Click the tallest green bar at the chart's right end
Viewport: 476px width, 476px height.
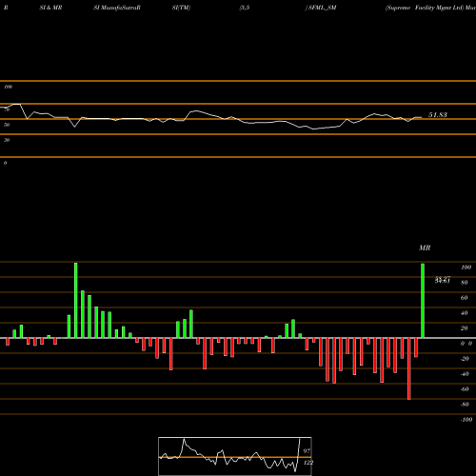point(423,301)
